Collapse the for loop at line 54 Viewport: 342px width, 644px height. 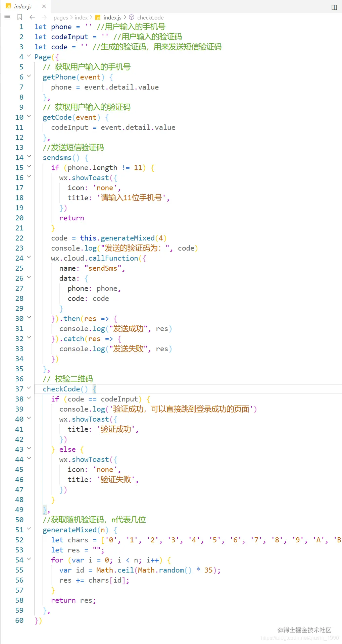29,559
